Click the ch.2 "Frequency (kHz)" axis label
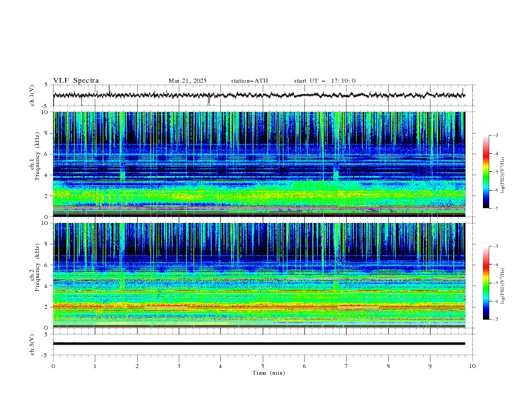Screen dimensions: 532x411 [37, 267]
